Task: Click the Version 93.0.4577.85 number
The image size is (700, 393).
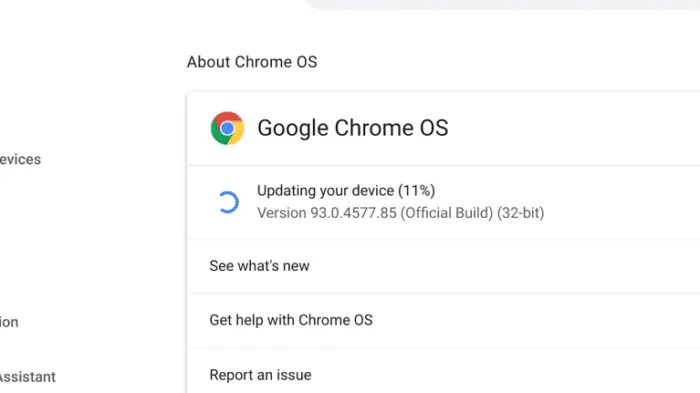Action: pyautogui.click(x=353, y=213)
